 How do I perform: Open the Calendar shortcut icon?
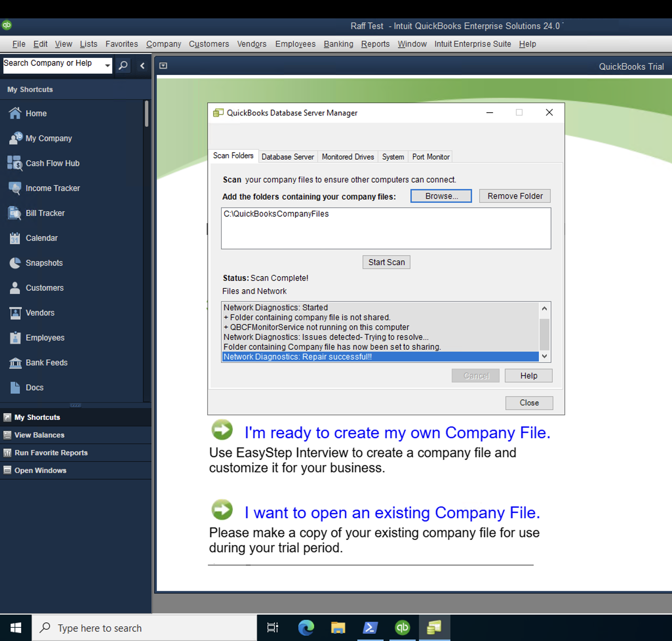click(x=15, y=238)
